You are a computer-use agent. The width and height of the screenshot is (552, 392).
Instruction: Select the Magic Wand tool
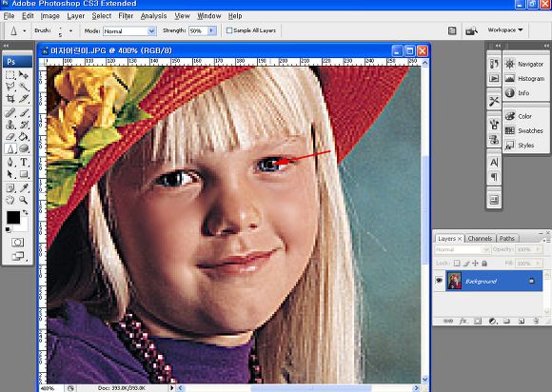(x=24, y=87)
